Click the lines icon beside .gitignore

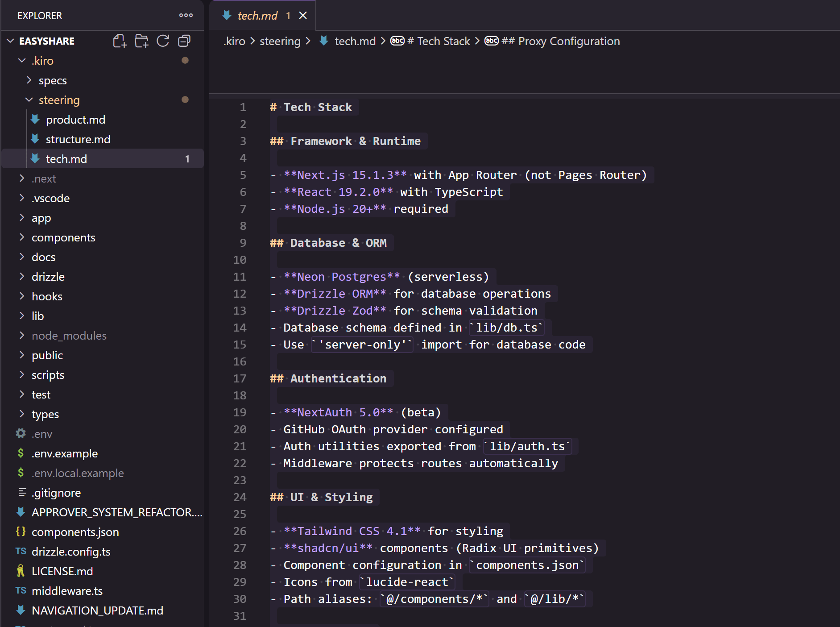[22, 492]
